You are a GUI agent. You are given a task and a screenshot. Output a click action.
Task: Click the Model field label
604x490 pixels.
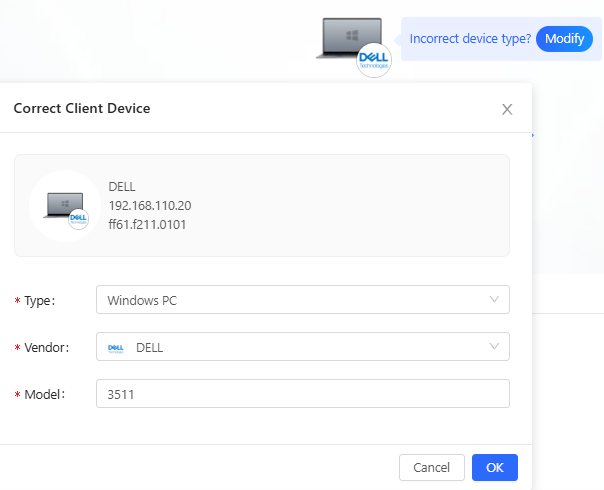point(44,394)
